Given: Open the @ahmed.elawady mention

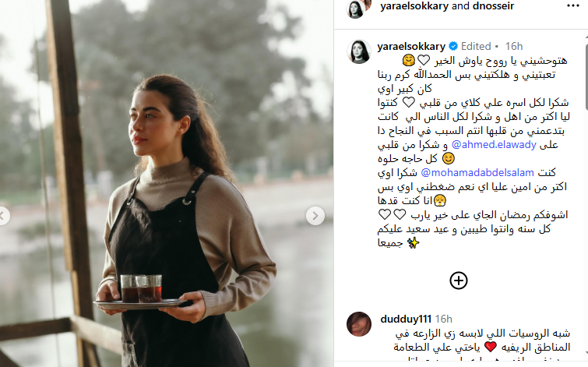Looking at the screenshot, I should coord(494,144).
